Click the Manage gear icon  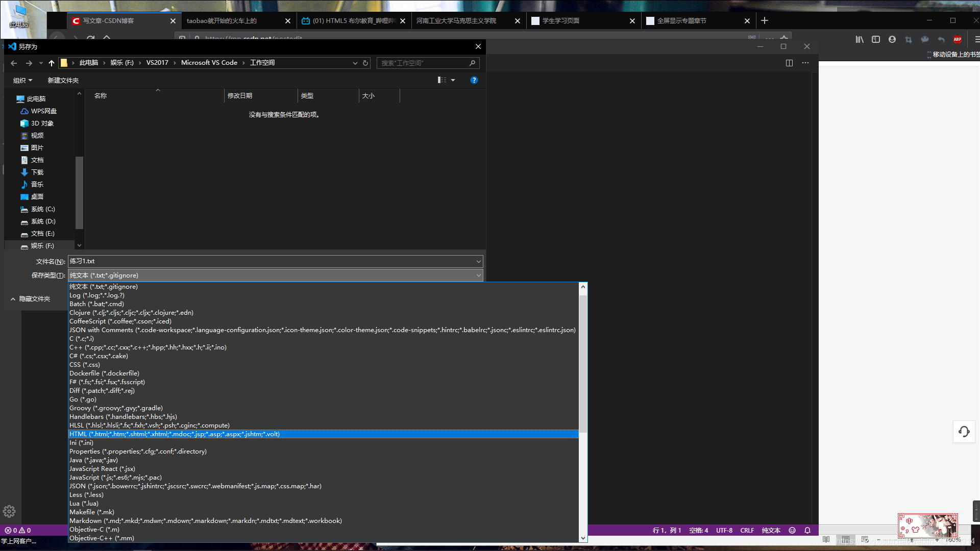9,511
